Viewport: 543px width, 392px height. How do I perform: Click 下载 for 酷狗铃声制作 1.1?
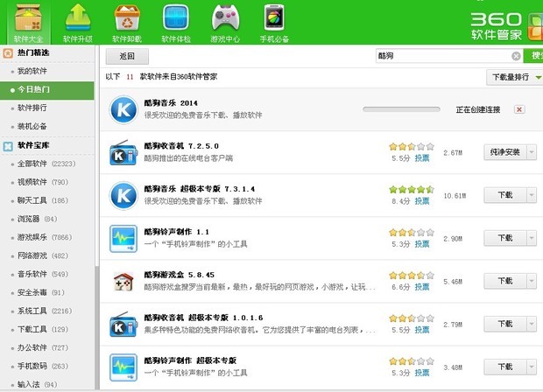click(505, 238)
